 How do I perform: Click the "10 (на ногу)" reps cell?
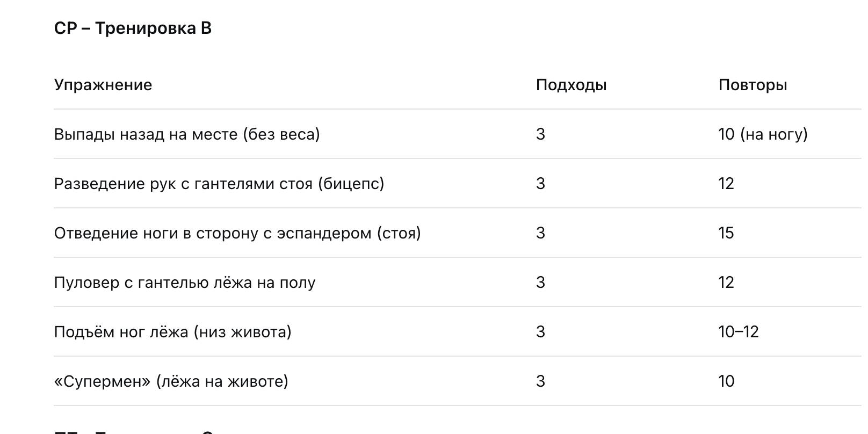[763, 134]
